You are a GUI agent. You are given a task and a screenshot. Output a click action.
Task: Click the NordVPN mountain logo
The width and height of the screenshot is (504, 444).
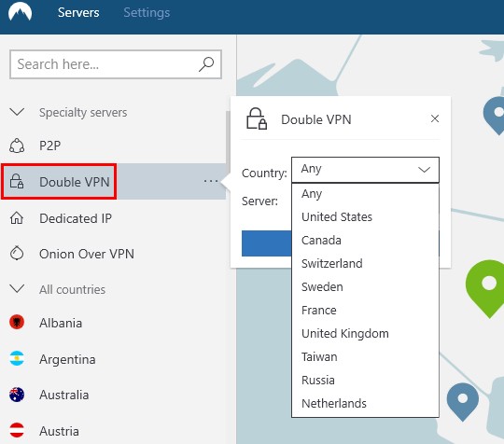20,12
